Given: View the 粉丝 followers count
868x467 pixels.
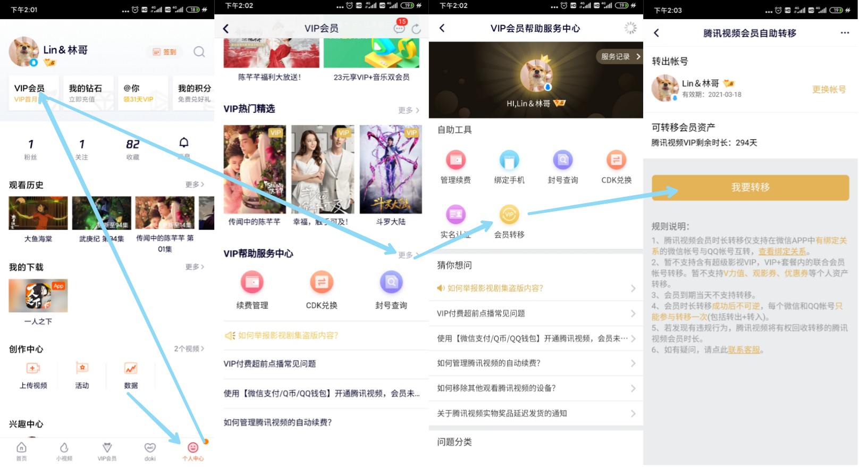Looking at the screenshot, I should [30, 149].
